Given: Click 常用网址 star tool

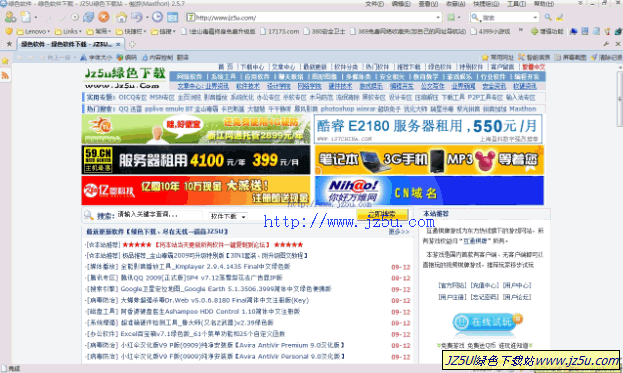Looking at the screenshot, I should pos(498,58).
